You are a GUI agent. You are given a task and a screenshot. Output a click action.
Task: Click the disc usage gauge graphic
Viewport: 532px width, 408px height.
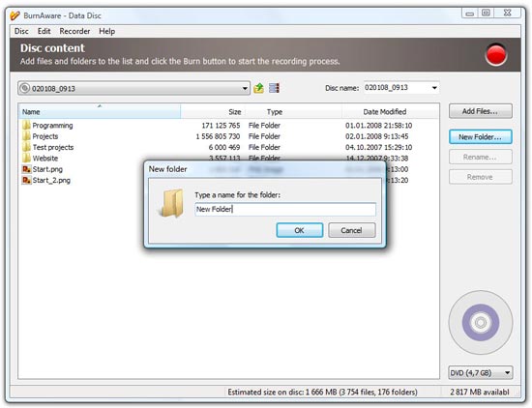[481, 322]
